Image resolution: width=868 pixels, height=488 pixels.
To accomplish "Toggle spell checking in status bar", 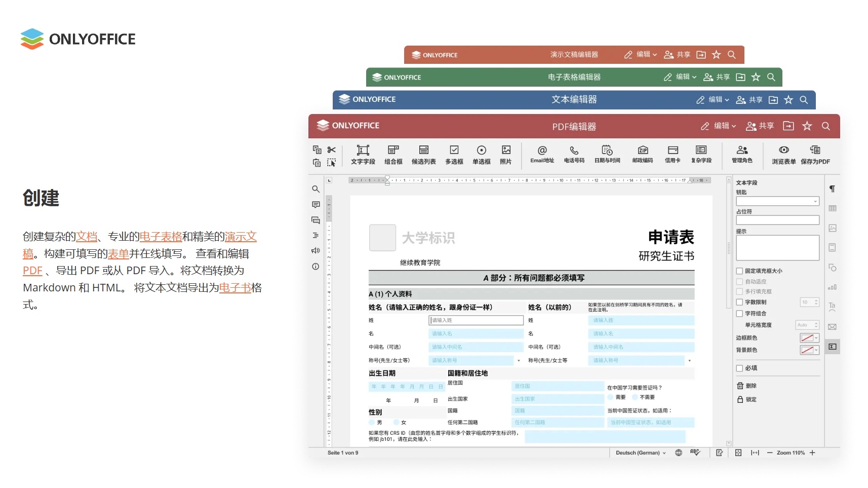I will coord(695,453).
